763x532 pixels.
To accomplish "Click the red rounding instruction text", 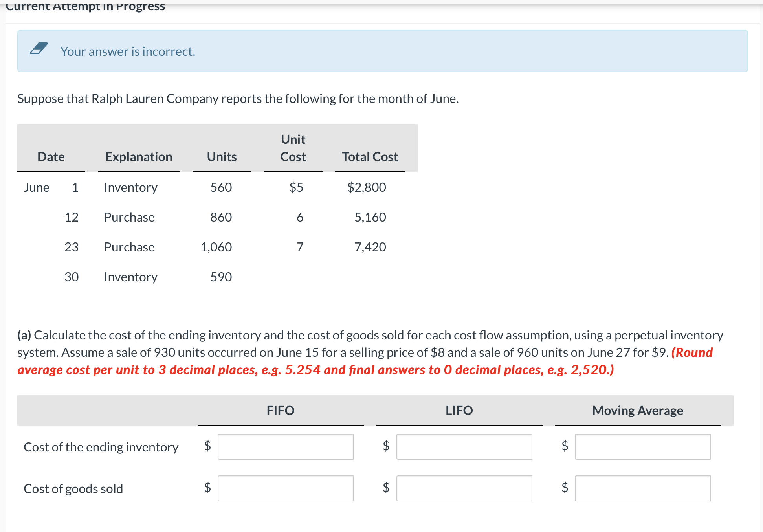I will pyautogui.click(x=315, y=370).
